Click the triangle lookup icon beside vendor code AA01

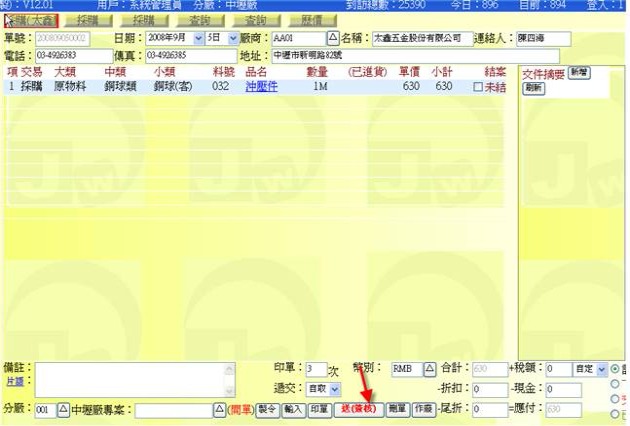333,38
